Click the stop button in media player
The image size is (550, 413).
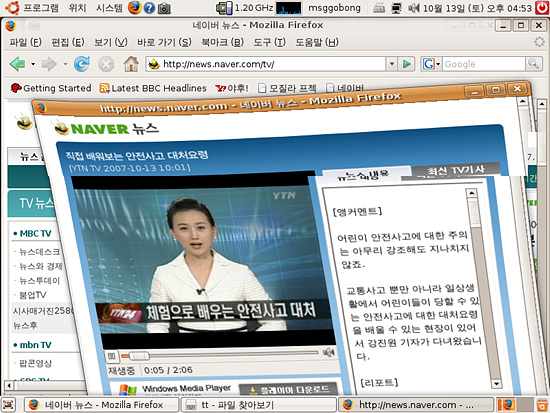[112, 356]
